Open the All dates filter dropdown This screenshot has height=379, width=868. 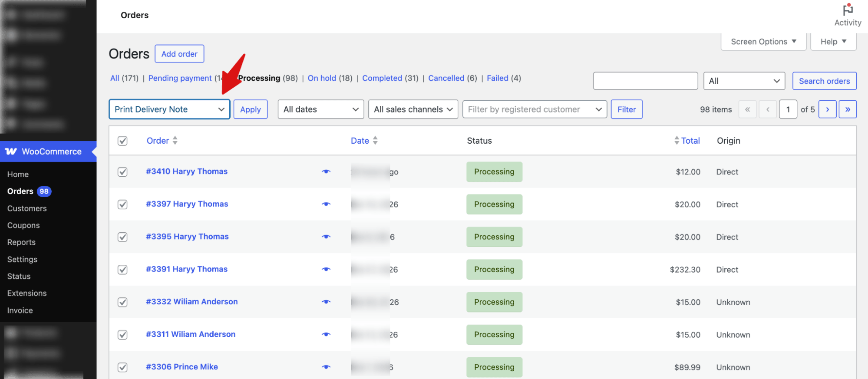(321, 109)
